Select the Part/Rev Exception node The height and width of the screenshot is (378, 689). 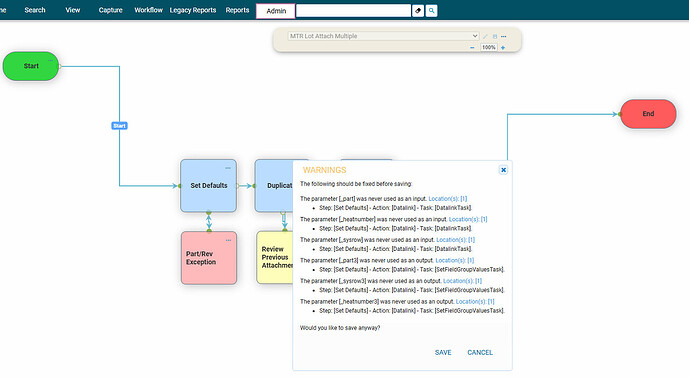tap(209, 258)
